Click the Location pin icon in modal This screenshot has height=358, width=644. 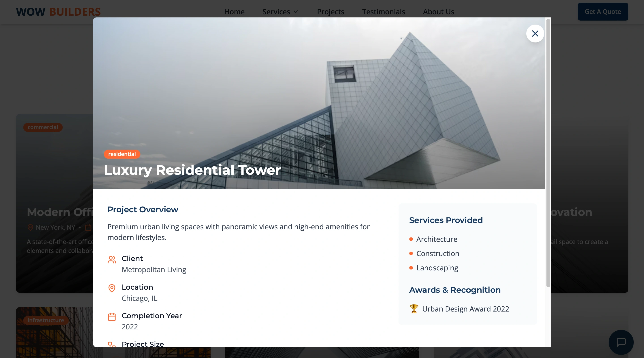(112, 288)
